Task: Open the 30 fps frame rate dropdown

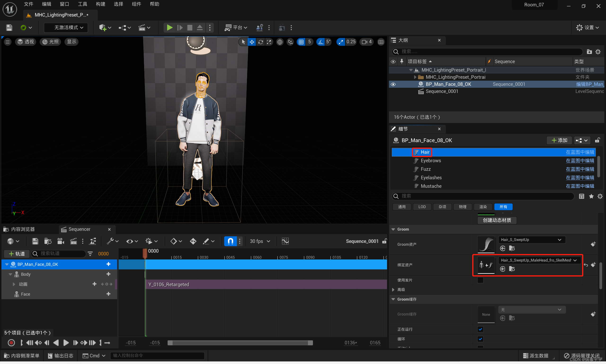Action: [x=260, y=241]
